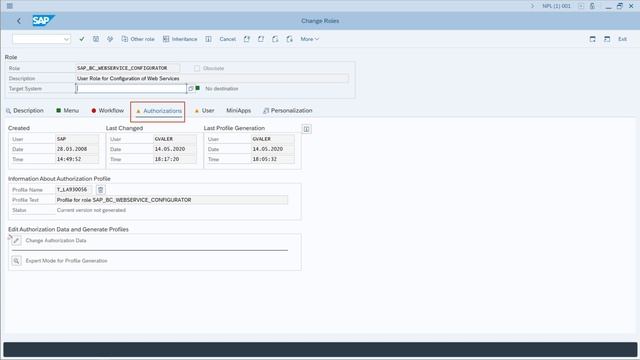
Task: Click the session window icon left of Exit
Action: [x=607, y=39]
